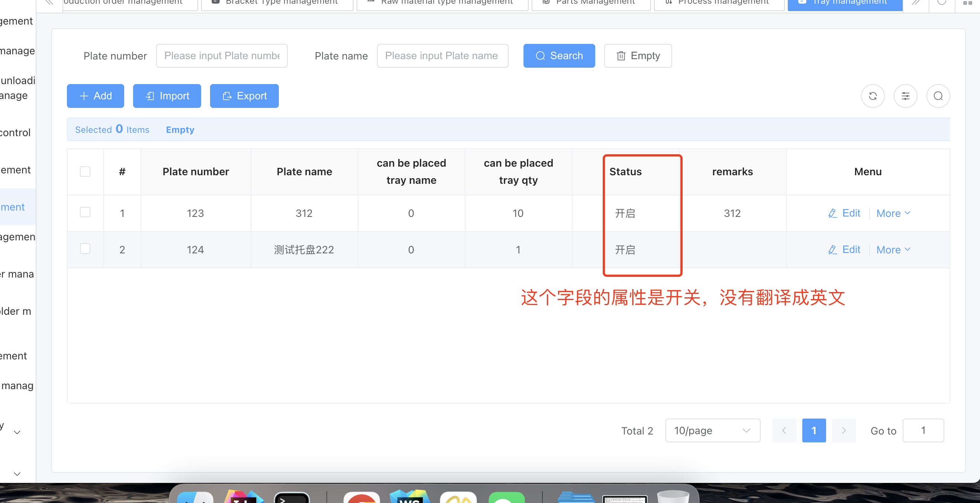Open the column settings icon
The height and width of the screenshot is (503, 980).
(x=905, y=96)
